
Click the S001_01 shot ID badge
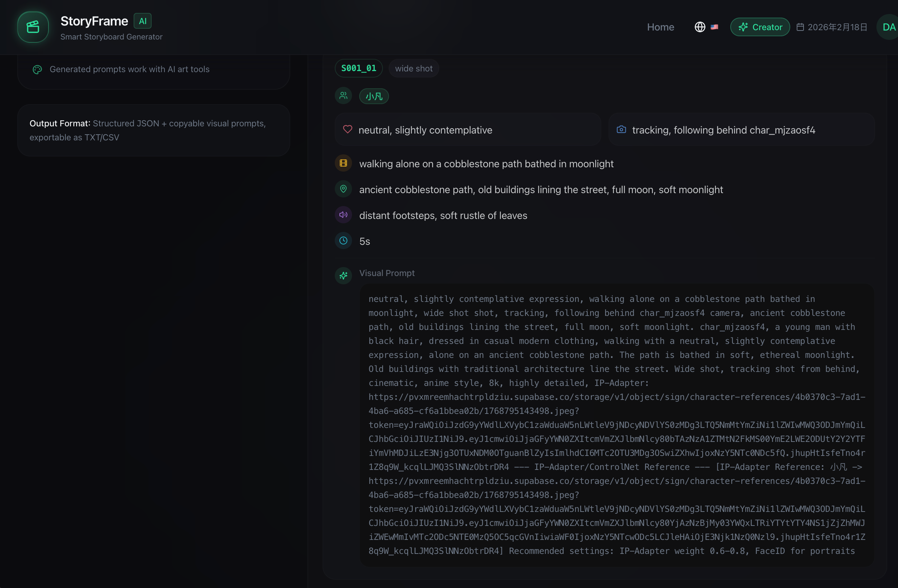pos(358,68)
